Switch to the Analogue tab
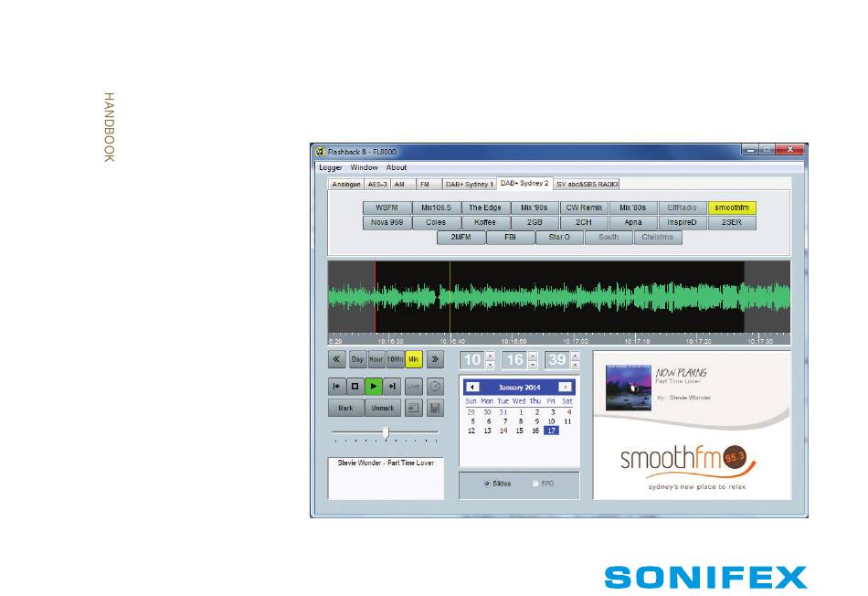 tap(346, 184)
